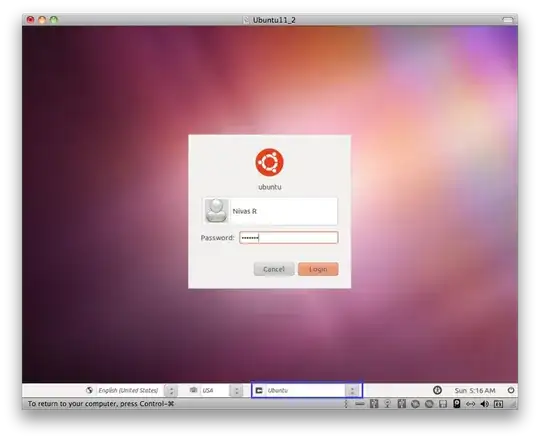
Task: Click the window resize grip corner
Action: point(513,405)
